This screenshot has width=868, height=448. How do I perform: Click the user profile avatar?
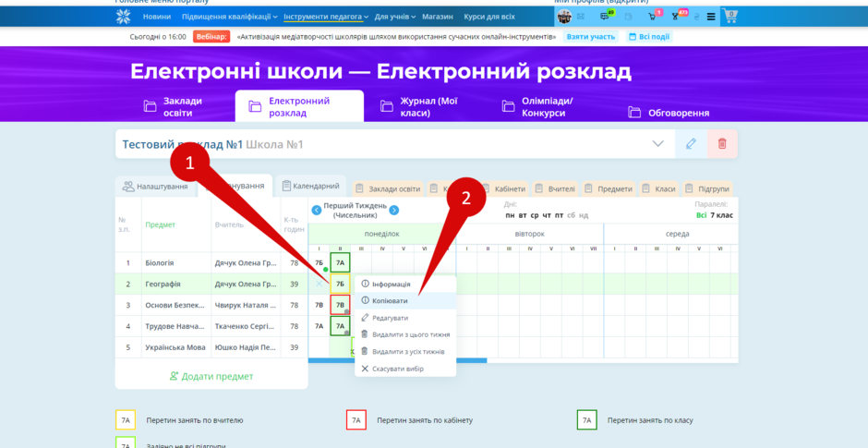pos(564,17)
